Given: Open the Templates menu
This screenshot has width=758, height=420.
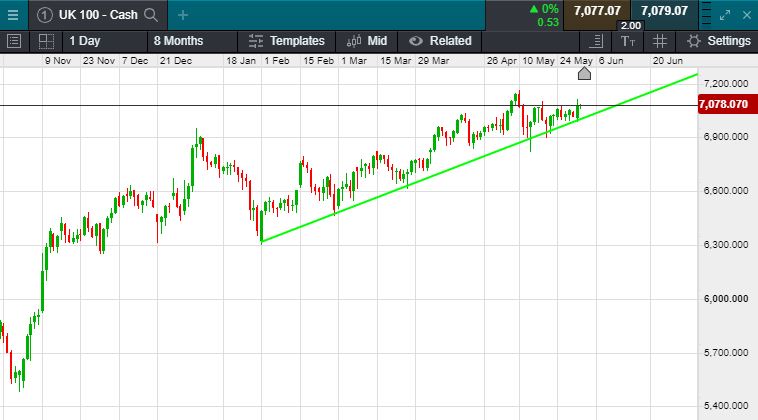Looking at the screenshot, I should (286, 41).
